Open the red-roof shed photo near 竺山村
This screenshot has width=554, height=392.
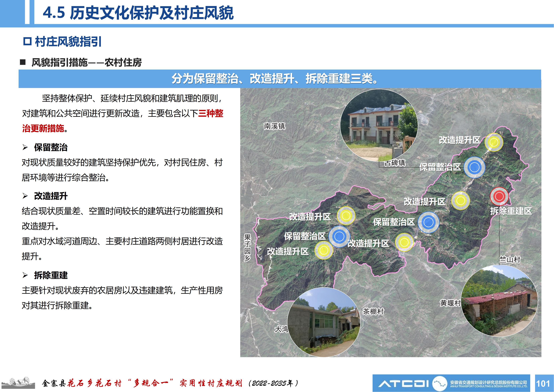[x=499, y=301]
